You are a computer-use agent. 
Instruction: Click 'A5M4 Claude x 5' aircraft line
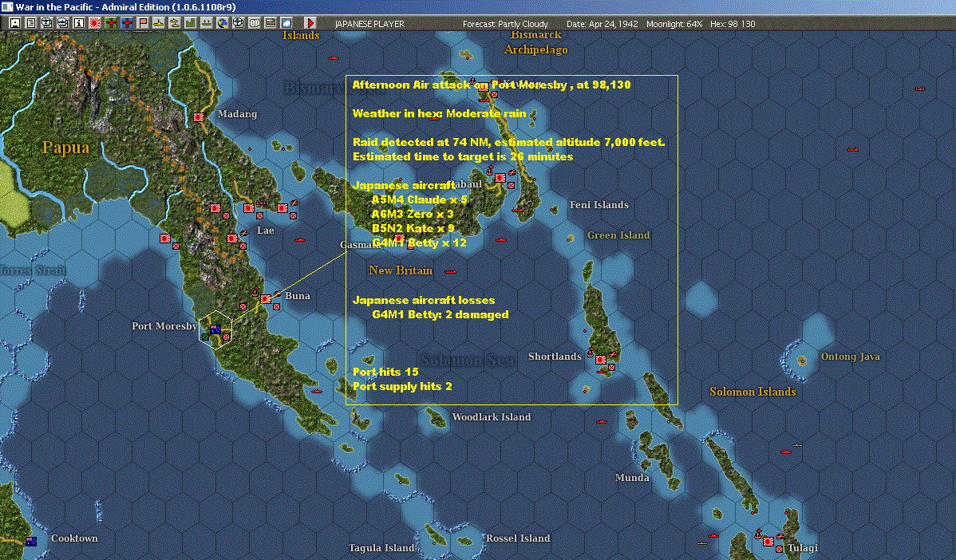pyautogui.click(x=419, y=200)
